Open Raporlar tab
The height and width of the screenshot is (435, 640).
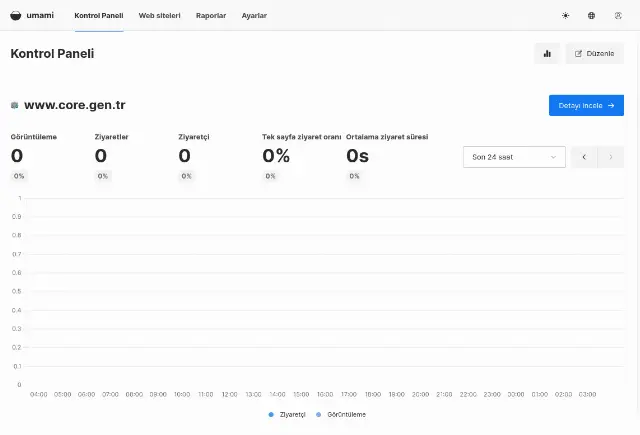[x=211, y=16]
